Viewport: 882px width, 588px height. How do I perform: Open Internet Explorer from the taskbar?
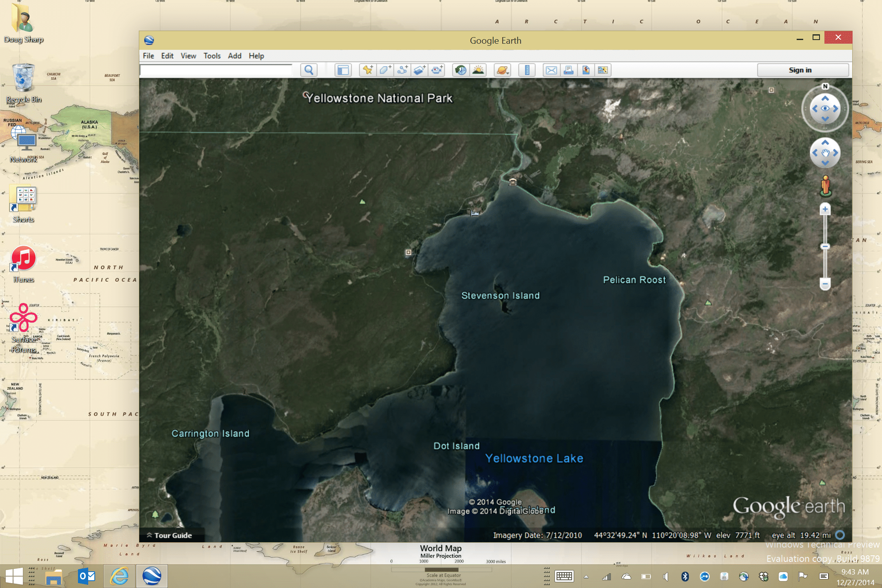(119, 576)
